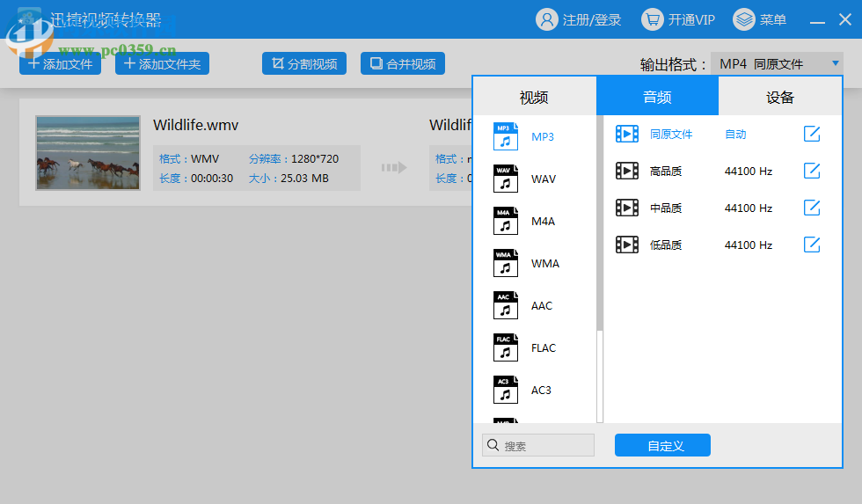Image resolution: width=862 pixels, height=504 pixels.
Task: Click 44100 Hz in the 高品质 row
Action: click(749, 171)
